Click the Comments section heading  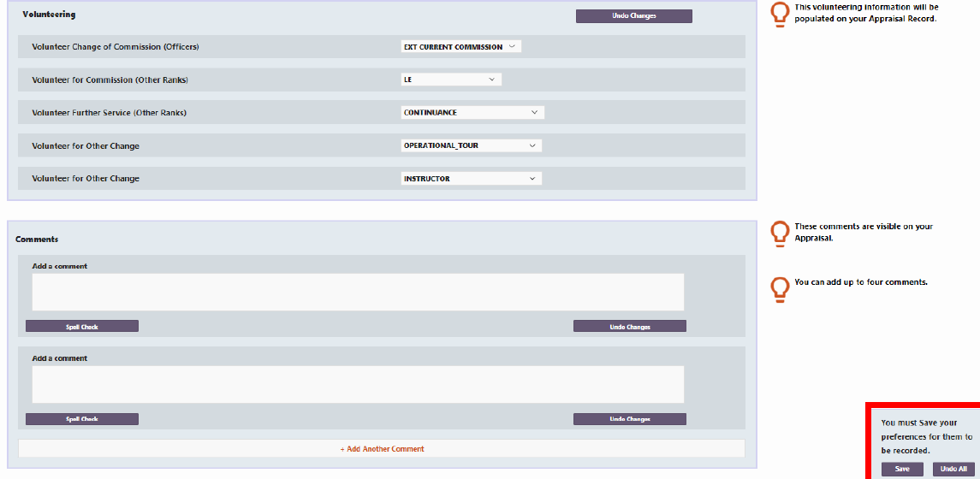(37, 239)
